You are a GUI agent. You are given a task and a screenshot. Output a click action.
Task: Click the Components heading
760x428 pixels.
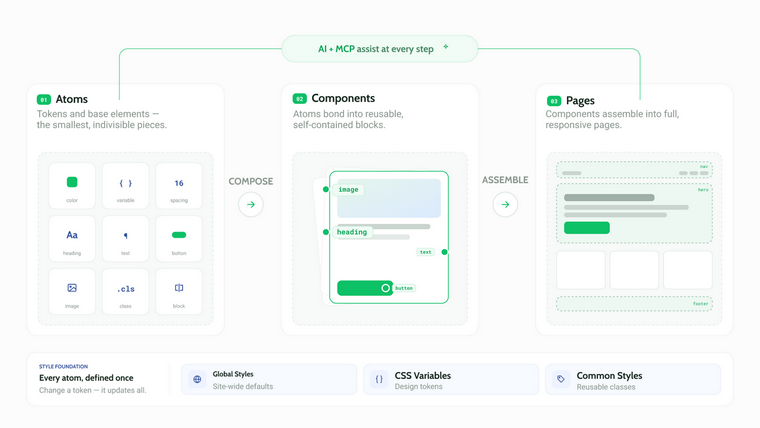(x=343, y=98)
